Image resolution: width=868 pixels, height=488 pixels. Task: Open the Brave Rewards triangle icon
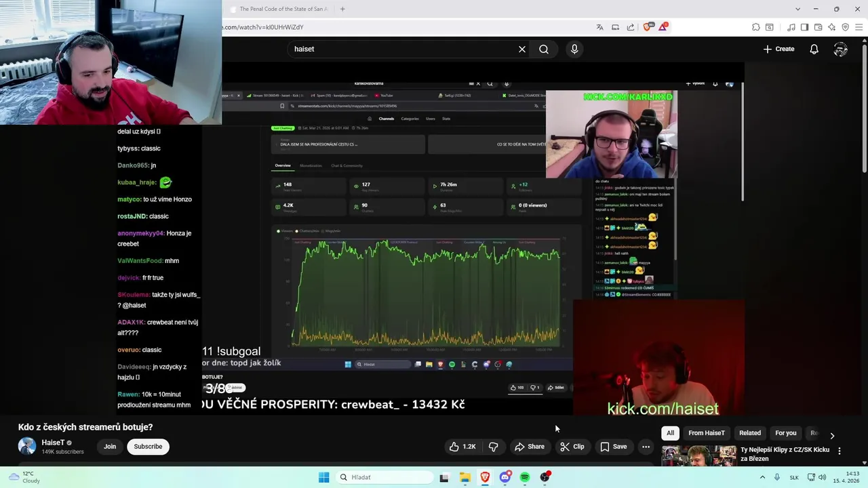coord(663,27)
